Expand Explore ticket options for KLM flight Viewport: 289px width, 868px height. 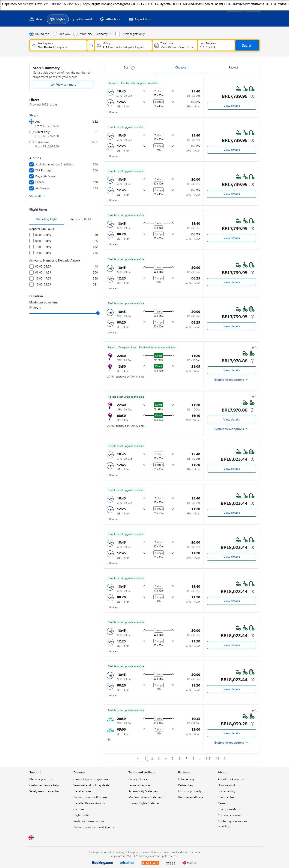click(231, 743)
